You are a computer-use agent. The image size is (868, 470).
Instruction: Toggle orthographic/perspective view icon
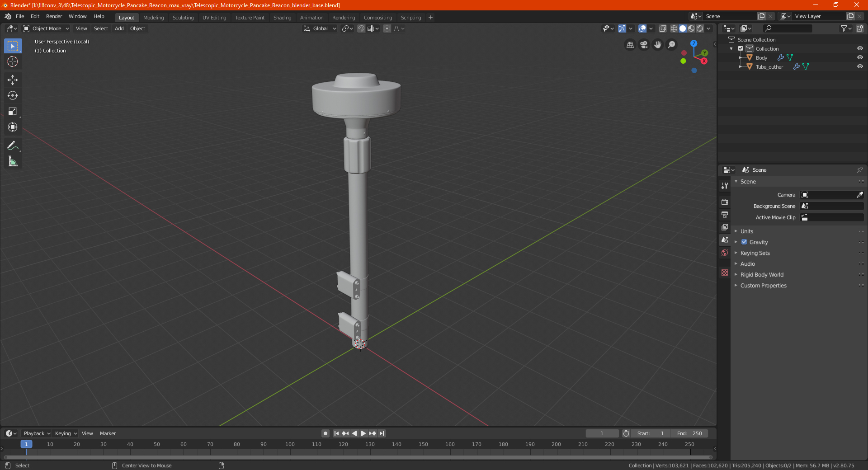(630, 45)
